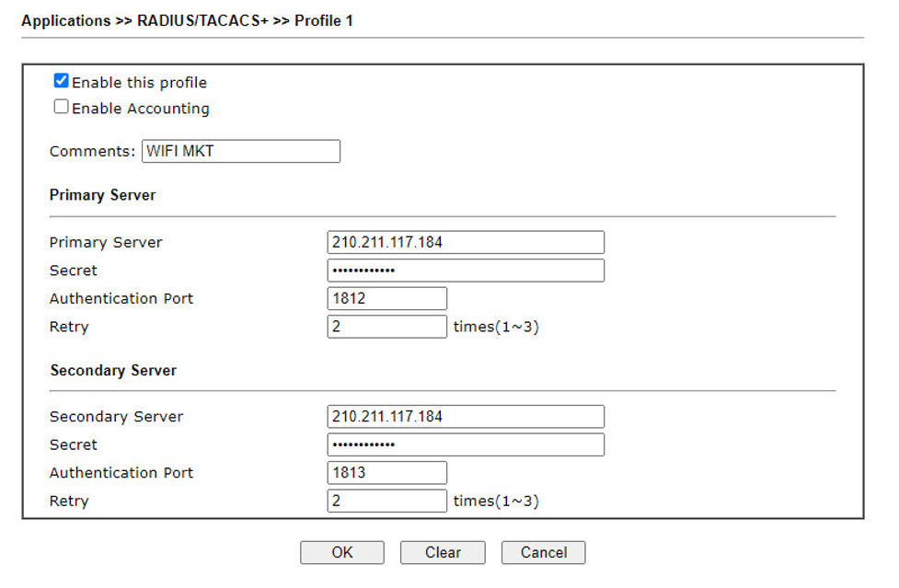Click the Secondary Server section heading

pos(113,370)
